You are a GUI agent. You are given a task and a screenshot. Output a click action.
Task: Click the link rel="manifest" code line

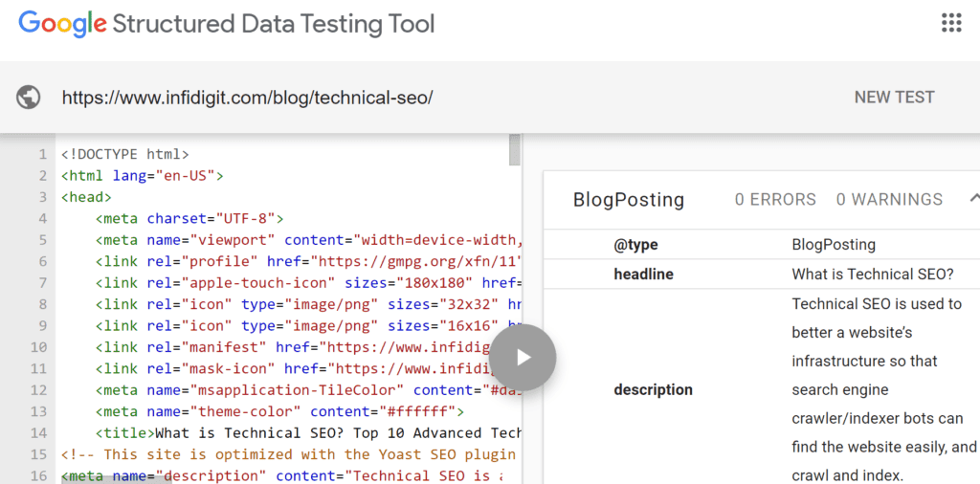pyautogui.click(x=293, y=347)
